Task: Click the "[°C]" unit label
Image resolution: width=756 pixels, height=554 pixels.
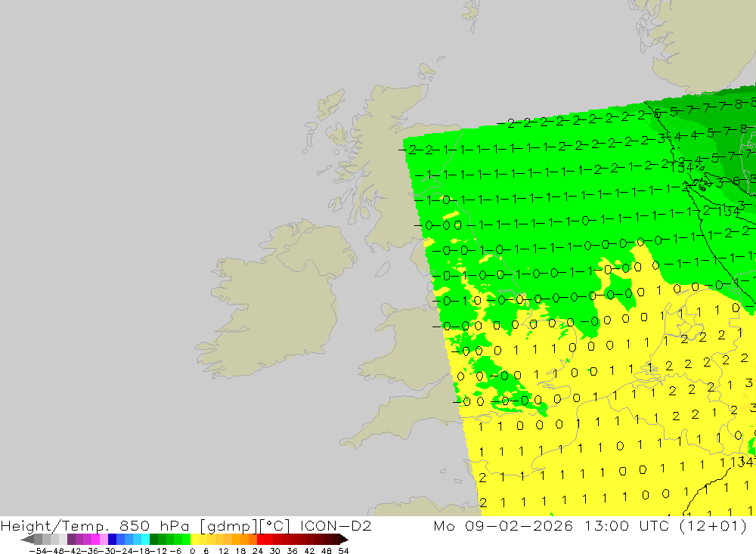Action: pyautogui.click(x=274, y=525)
